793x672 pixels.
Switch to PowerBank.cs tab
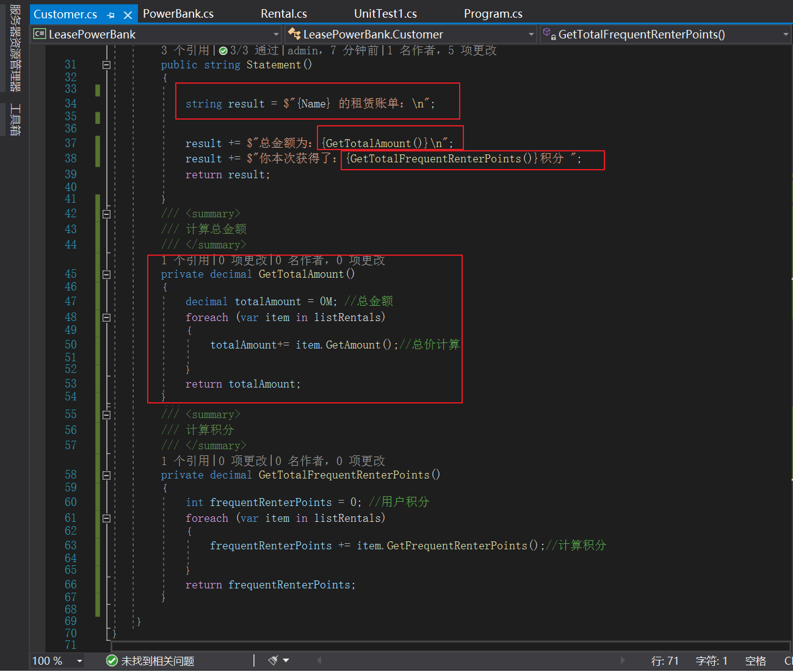pyautogui.click(x=178, y=13)
